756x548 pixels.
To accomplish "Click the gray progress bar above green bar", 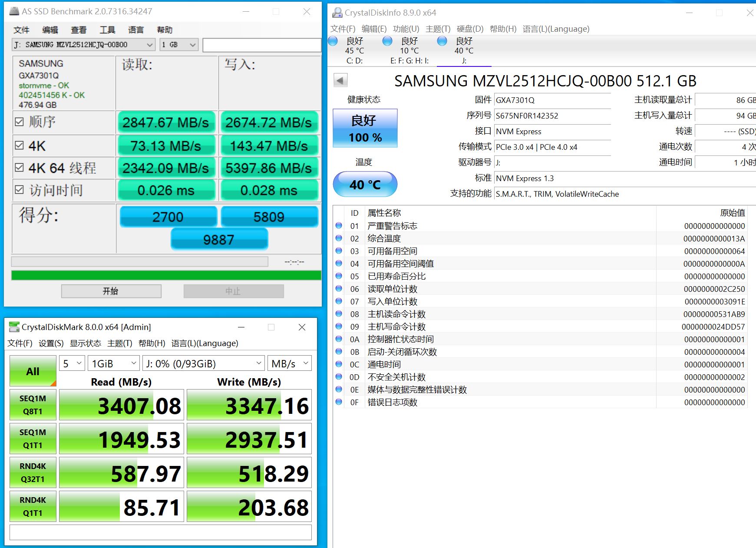I will 139,261.
